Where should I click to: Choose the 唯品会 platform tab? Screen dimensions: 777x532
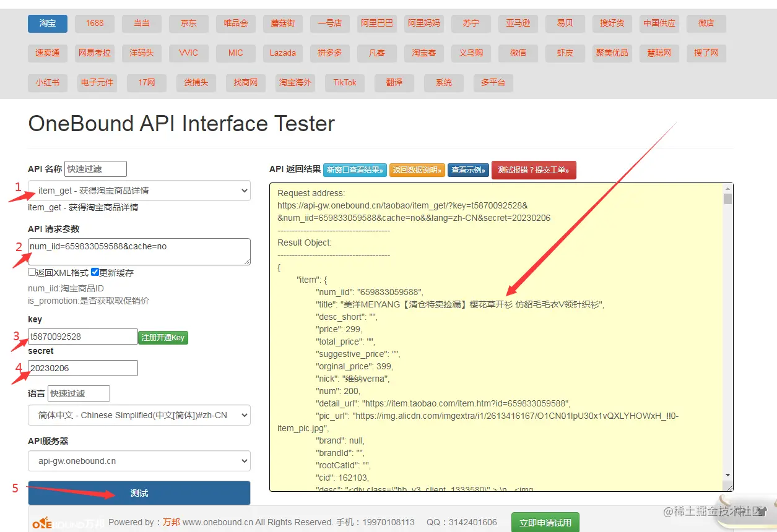(x=236, y=24)
